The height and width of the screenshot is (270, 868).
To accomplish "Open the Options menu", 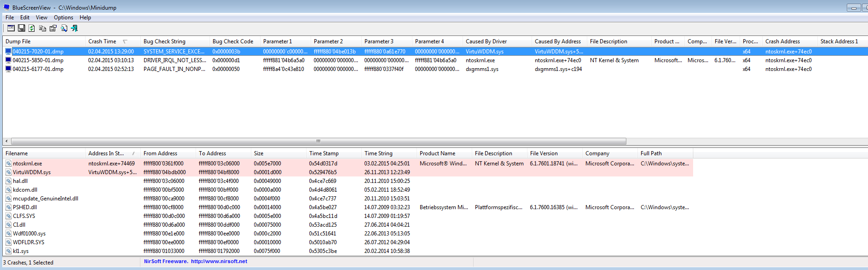I will (x=64, y=18).
